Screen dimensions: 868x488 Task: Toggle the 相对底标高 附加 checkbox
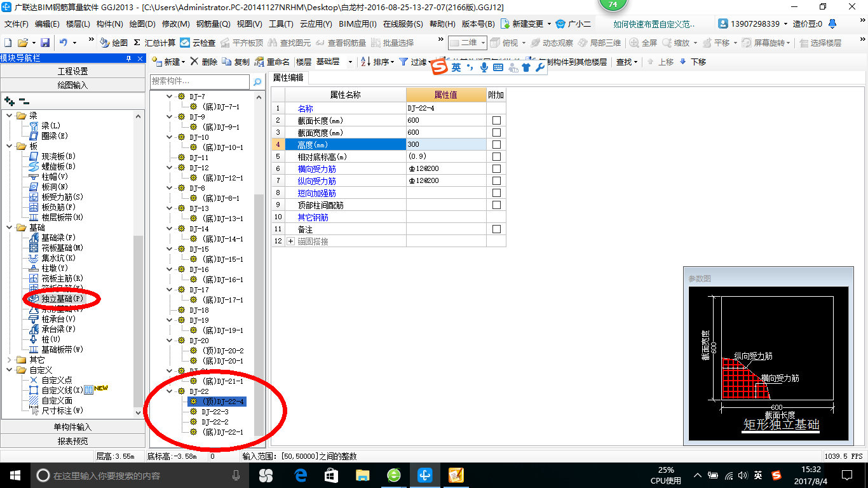[x=496, y=157]
